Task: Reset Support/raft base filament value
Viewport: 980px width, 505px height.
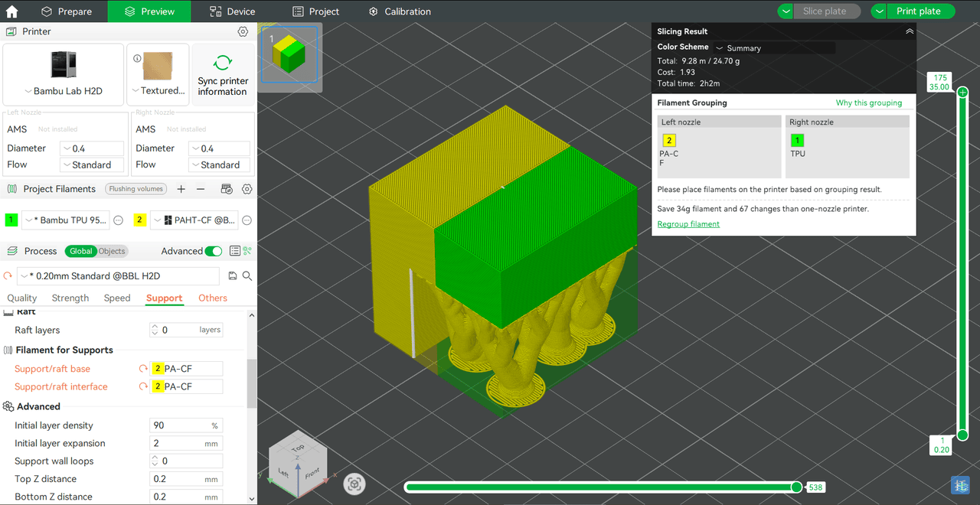Action: coord(143,369)
